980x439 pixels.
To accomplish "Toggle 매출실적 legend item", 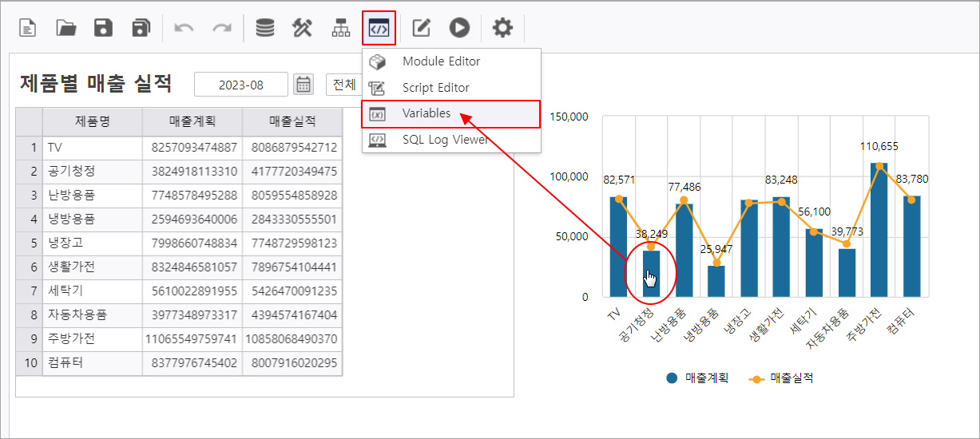I will [x=781, y=378].
